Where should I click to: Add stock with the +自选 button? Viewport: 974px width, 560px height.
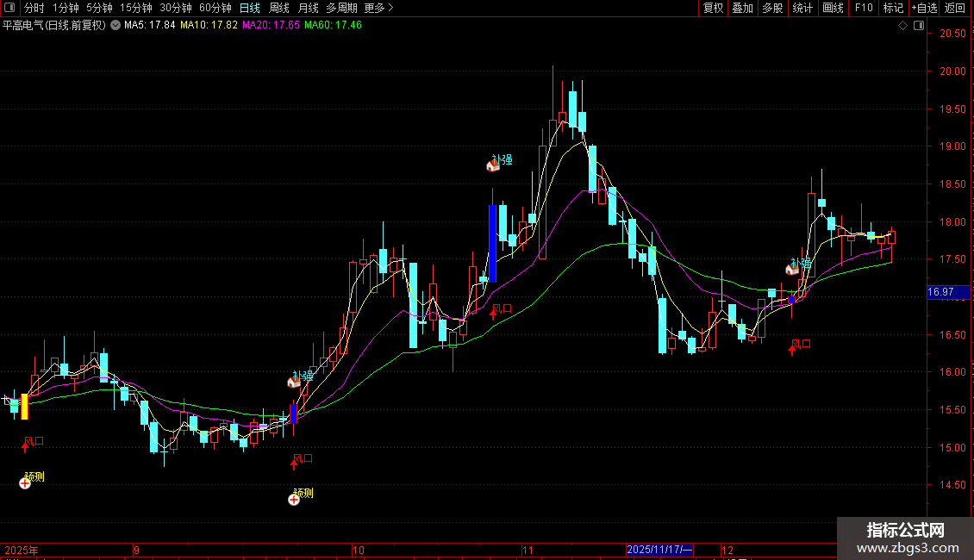click(923, 8)
